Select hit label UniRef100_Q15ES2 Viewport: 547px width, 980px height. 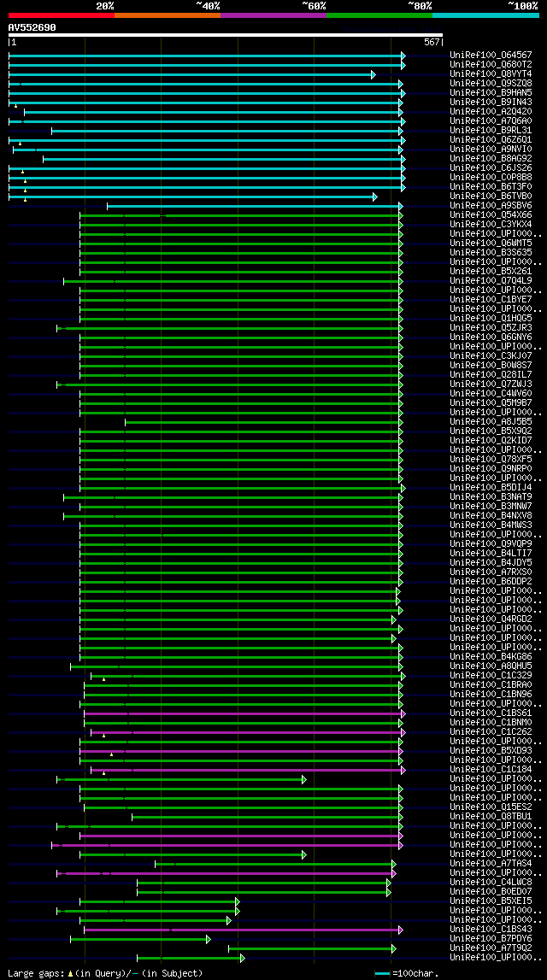coord(491,807)
